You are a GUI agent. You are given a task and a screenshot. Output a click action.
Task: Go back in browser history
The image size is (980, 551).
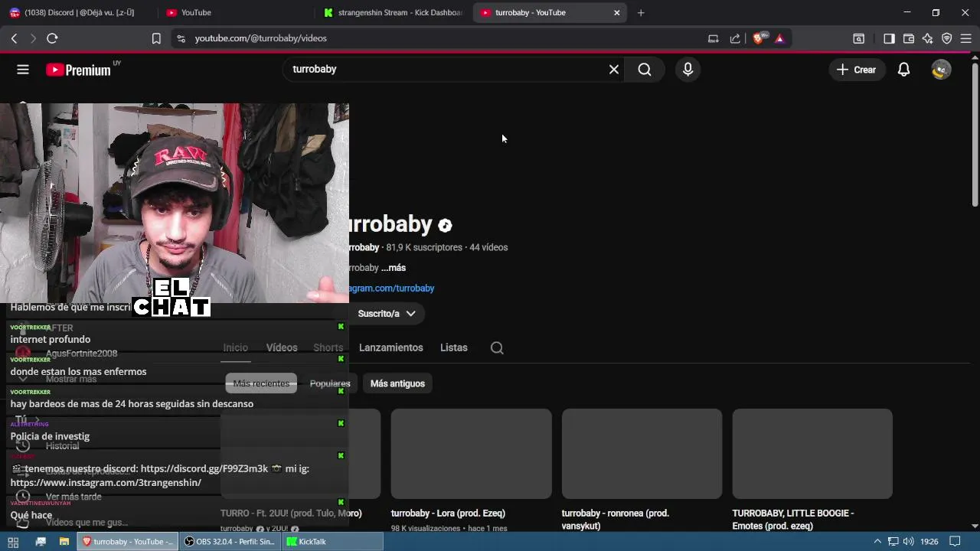click(x=14, y=38)
